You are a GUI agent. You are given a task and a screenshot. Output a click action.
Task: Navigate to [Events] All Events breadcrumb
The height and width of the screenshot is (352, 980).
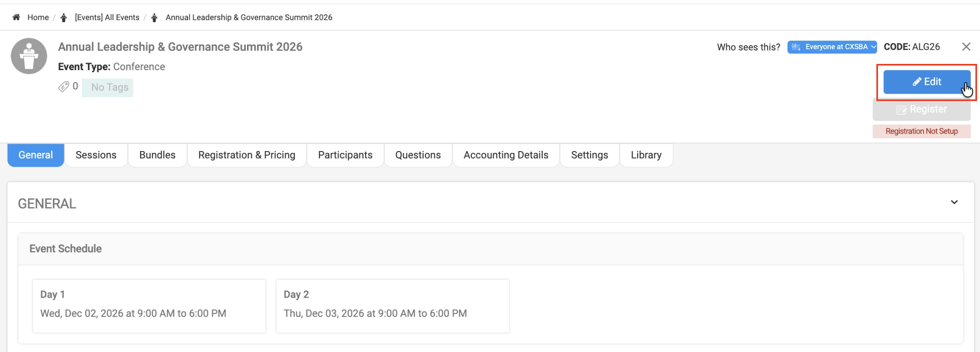point(107,18)
